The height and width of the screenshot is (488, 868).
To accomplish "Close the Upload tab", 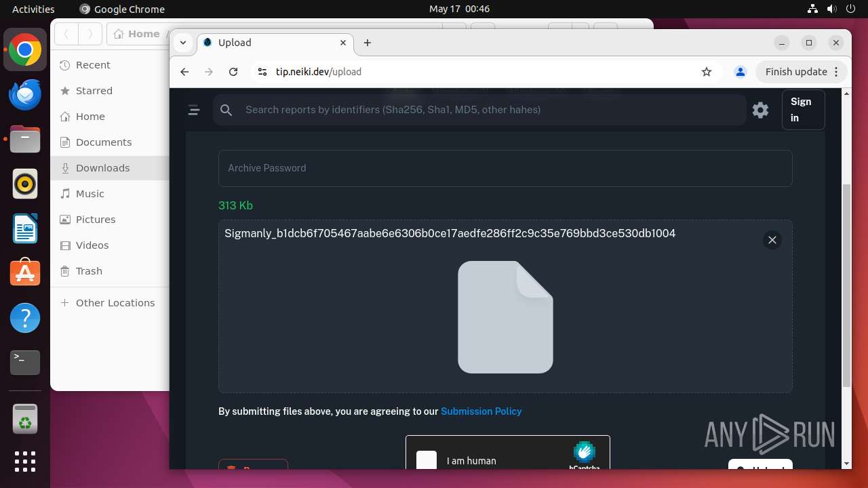I will 343,43.
